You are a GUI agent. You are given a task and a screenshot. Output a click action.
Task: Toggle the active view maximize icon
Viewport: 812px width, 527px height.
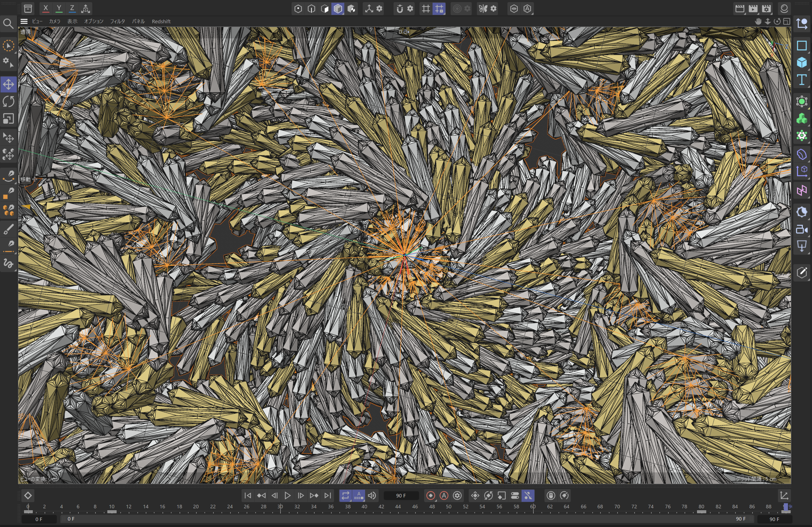click(x=787, y=22)
